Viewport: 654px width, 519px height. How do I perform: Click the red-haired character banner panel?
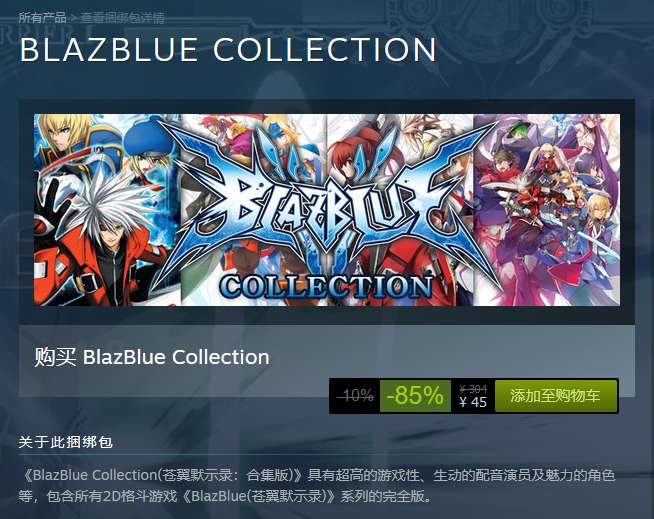click(400, 210)
